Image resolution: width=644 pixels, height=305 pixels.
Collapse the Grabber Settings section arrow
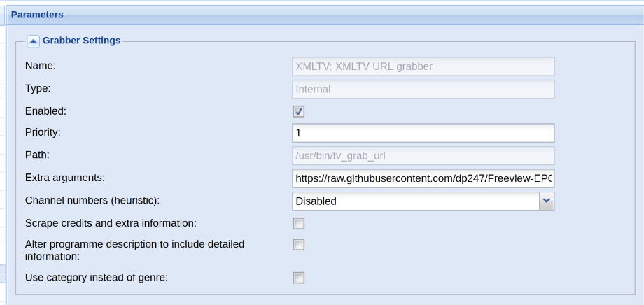click(x=34, y=41)
